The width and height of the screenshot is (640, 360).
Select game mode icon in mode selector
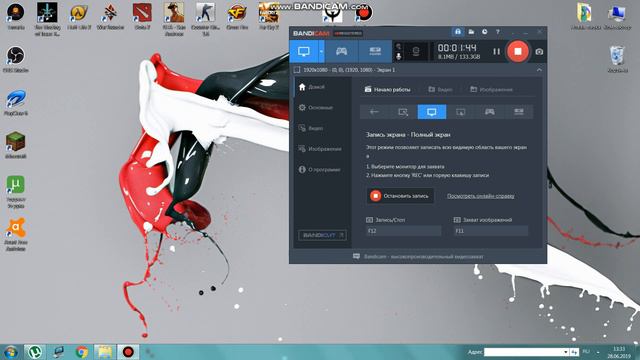tap(489, 112)
